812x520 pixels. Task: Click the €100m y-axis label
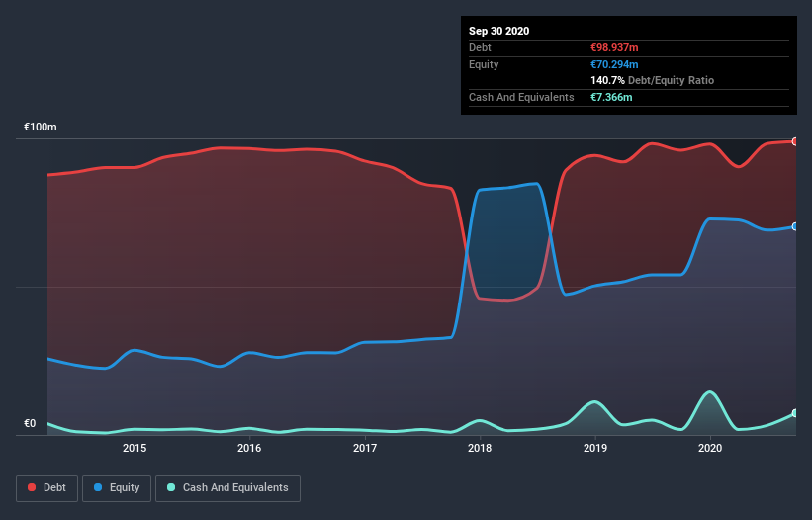tap(41, 127)
